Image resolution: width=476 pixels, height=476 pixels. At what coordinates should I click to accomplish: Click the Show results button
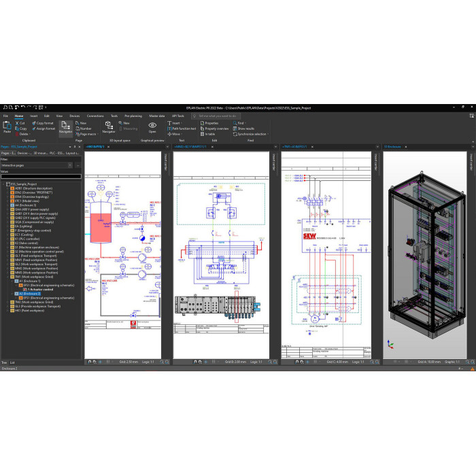[245, 128]
